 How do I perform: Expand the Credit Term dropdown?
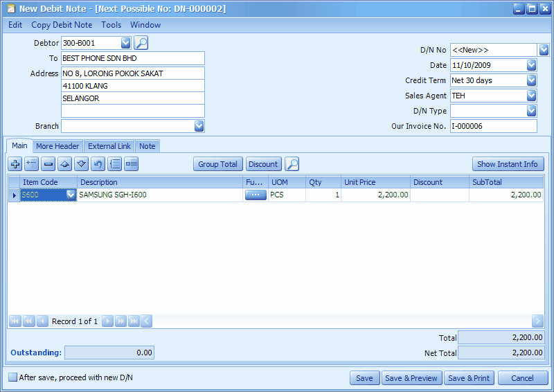(x=531, y=80)
